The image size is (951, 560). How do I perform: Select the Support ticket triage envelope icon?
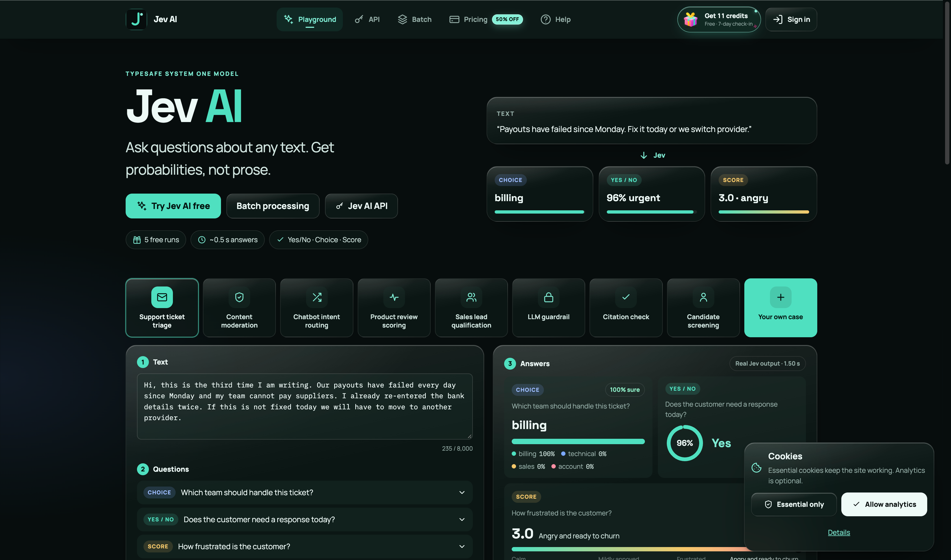tap(162, 297)
